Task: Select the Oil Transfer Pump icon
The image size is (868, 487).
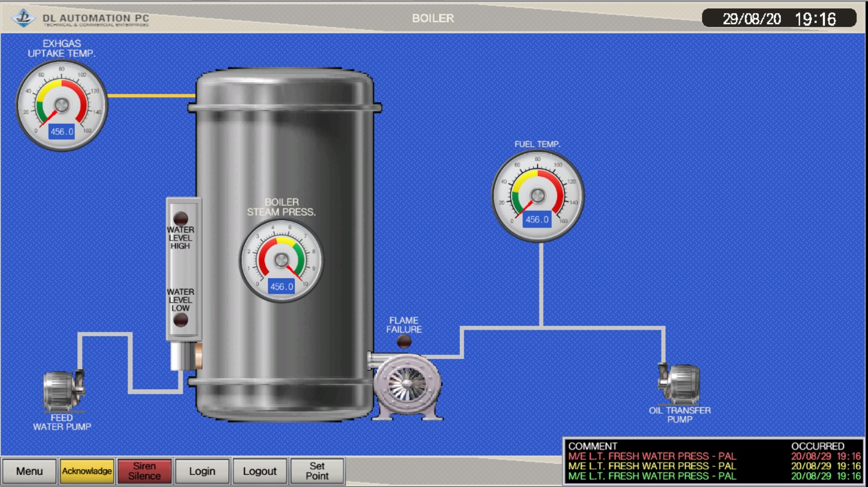Action: 679,383
